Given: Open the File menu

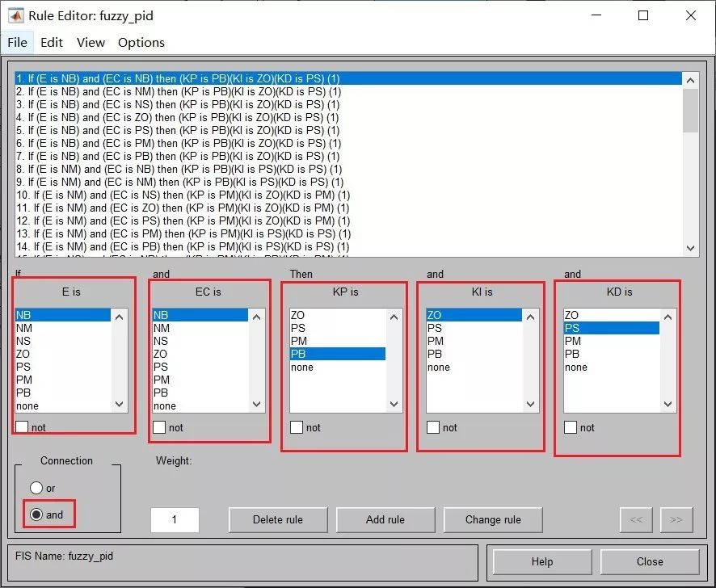Looking at the screenshot, I should tap(17, 43).
